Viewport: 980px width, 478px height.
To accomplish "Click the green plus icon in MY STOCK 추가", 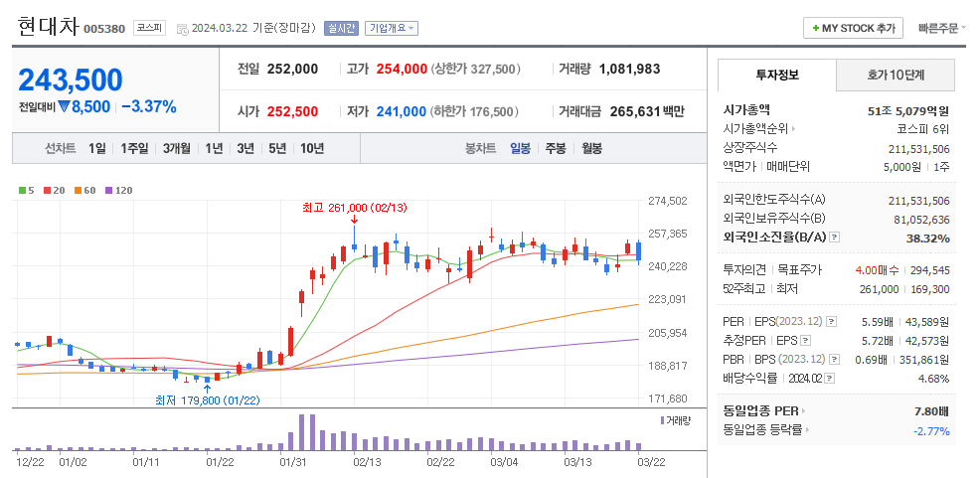I will click(815, 28).
